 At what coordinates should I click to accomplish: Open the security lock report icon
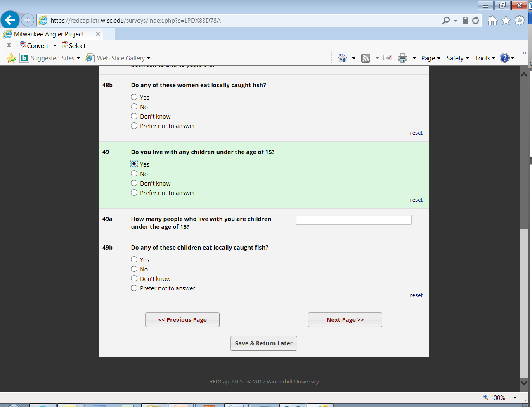(466, 20)
